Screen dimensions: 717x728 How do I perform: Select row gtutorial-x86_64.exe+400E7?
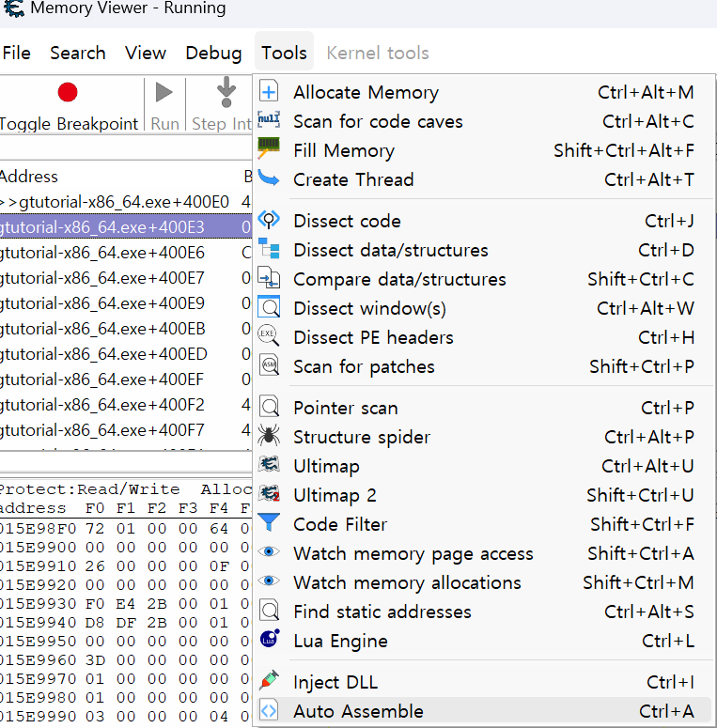[x=125, y=278]
